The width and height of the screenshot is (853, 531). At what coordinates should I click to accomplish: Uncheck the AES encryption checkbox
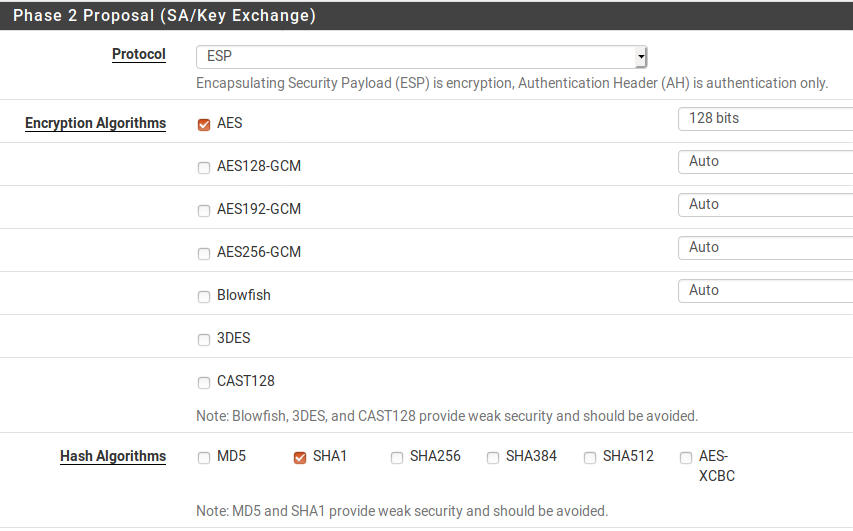204,125
